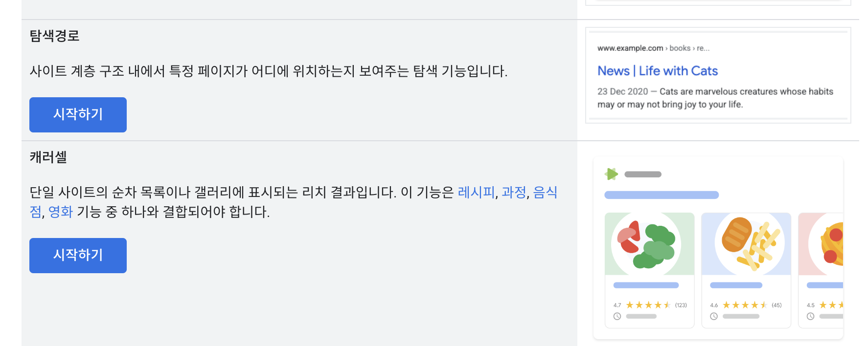Image resolution: width=868 pixels, height=346 pixels.
Task: Click the stars beside the 4.5 rating
Action: click(831, 305)
